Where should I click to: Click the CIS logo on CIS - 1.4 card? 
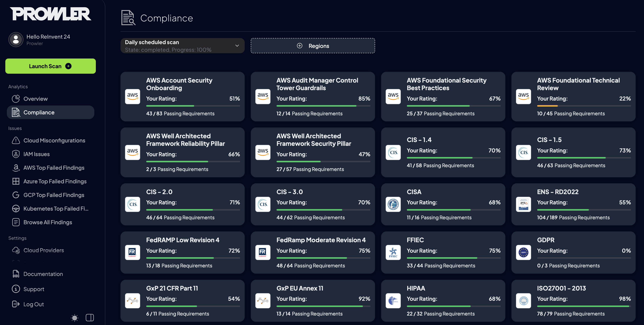pos(393,152)
